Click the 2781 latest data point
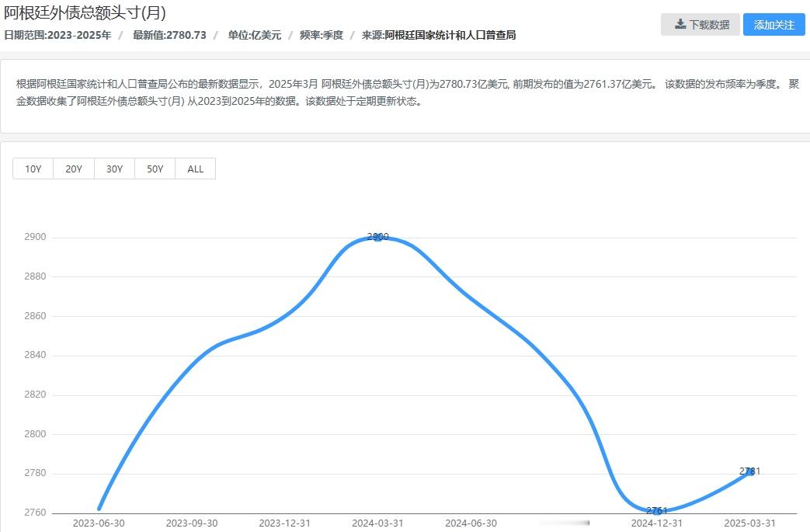 tap(749, 471)
